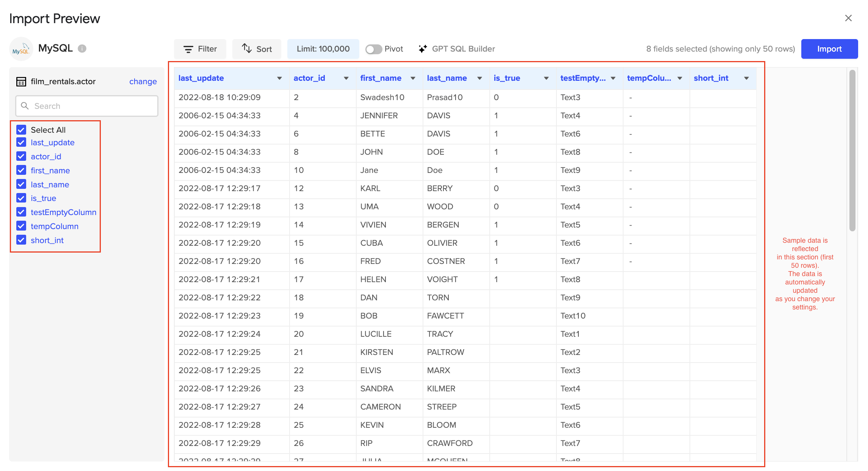Click the Import Preview title
868x471 pixels.
[55, 19]
